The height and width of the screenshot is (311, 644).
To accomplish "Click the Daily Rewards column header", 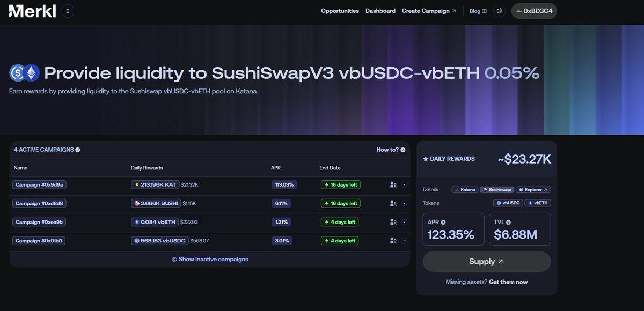I will [x=147, y=168].
